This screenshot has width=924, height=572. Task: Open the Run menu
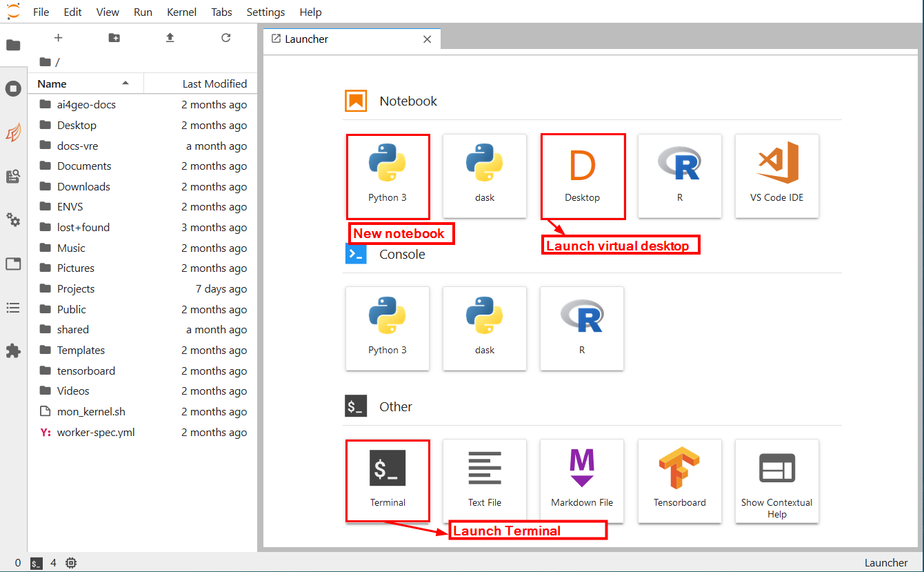pos(143,12)
